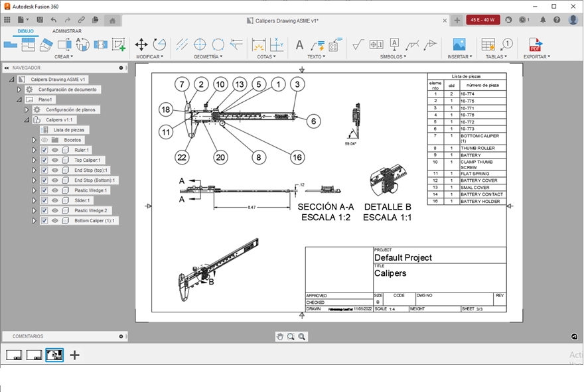
Task: Select the first sheet thumbnail
Action: pos(14,355)
